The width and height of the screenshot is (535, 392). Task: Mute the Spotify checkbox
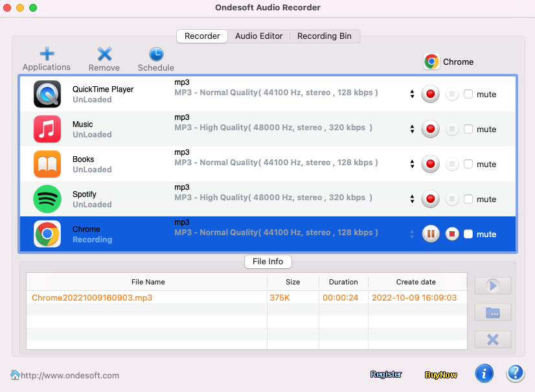pos(468,199)
